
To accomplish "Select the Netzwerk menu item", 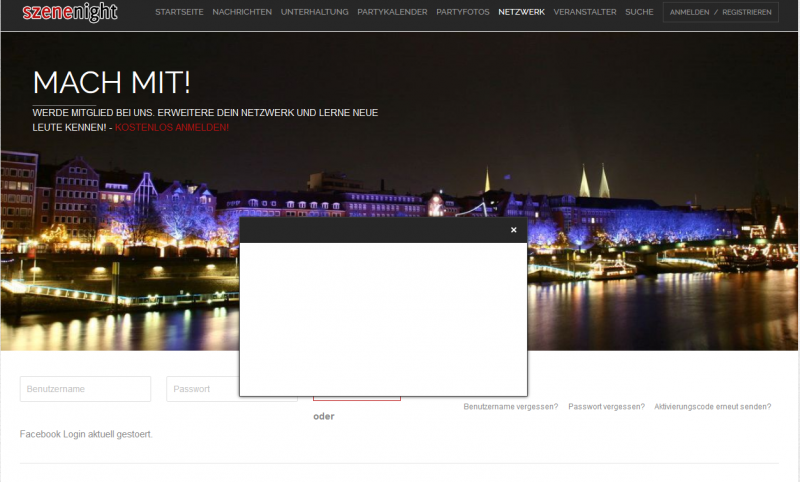I will pos(521,12).
